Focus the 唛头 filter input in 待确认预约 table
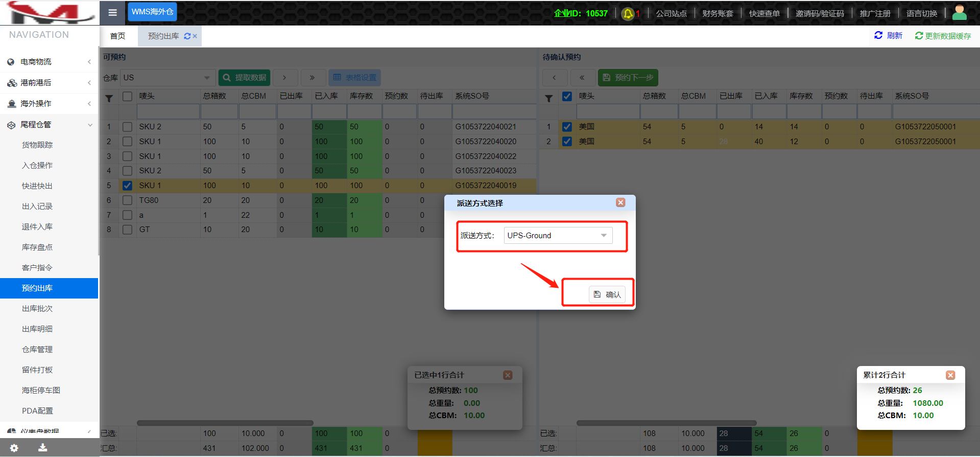This screenshot has height=457, width=980. click(608, 111)
